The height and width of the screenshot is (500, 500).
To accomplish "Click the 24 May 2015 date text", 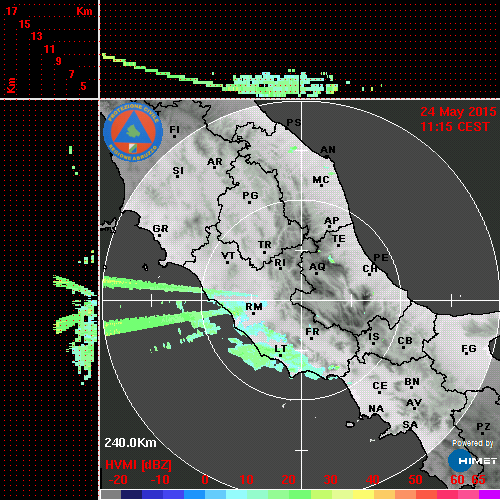I will pos(458,112).
